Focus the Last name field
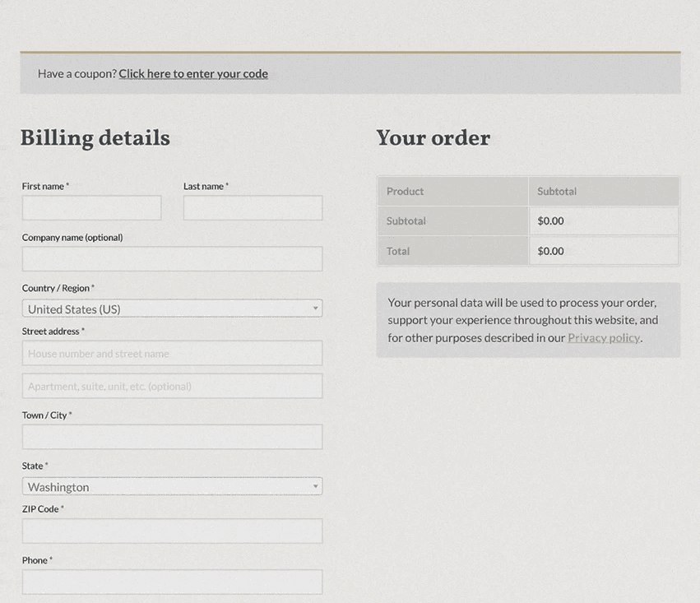Screen dimensions: 700x603 coord(253,207)
